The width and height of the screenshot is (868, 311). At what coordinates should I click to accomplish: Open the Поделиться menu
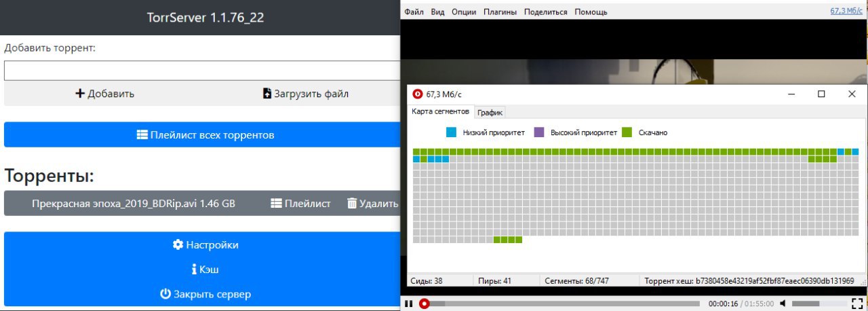click(x=546, y=12)
